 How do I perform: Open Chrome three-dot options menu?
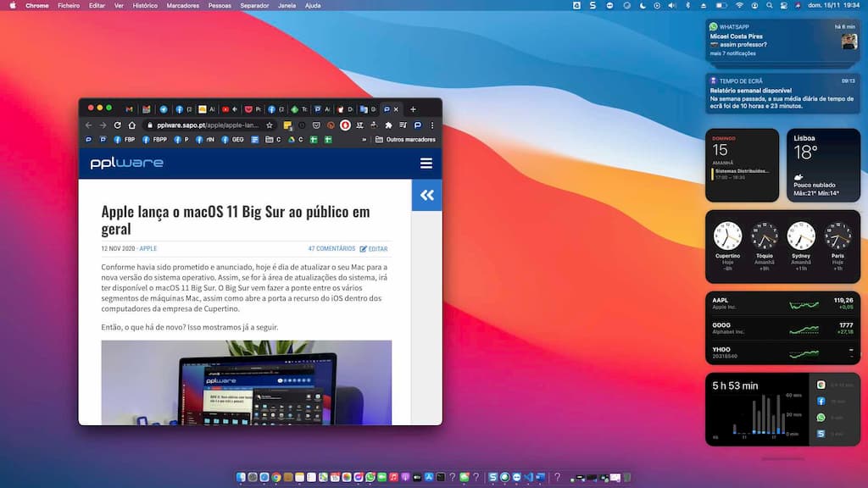click(432, 125)
